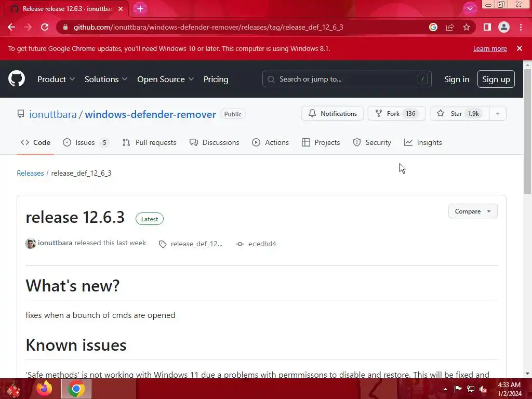Image resolution: width=532 pixels, height=399 pixels.
Task: Click the Action Center flag tray icon
Action: point(458,389)
